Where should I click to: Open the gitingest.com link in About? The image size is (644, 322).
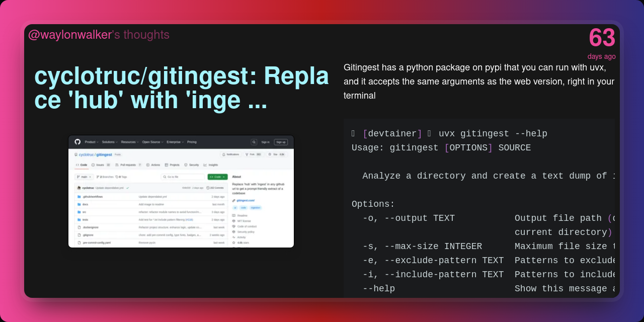pos(245,200)
